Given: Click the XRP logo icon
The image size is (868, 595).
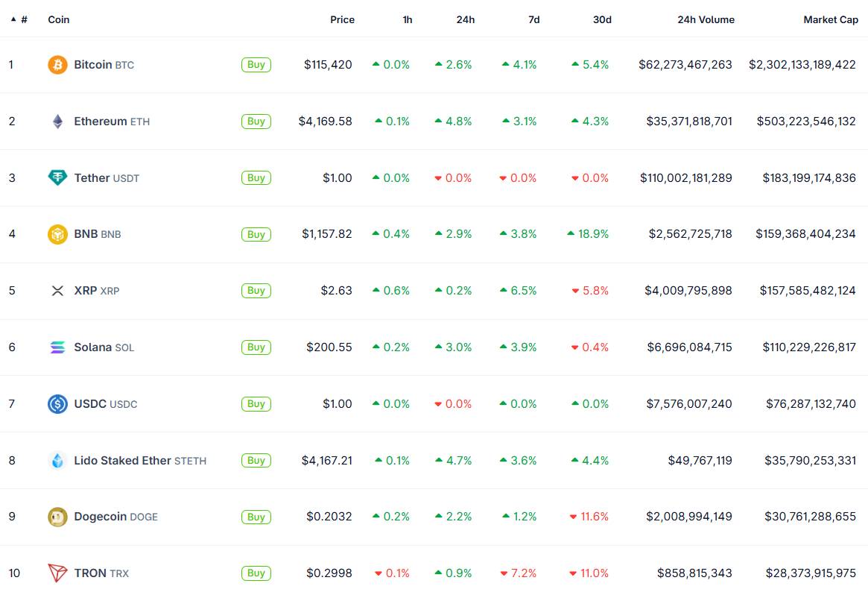Looking at the screenshot, I should tap(57, 291).
